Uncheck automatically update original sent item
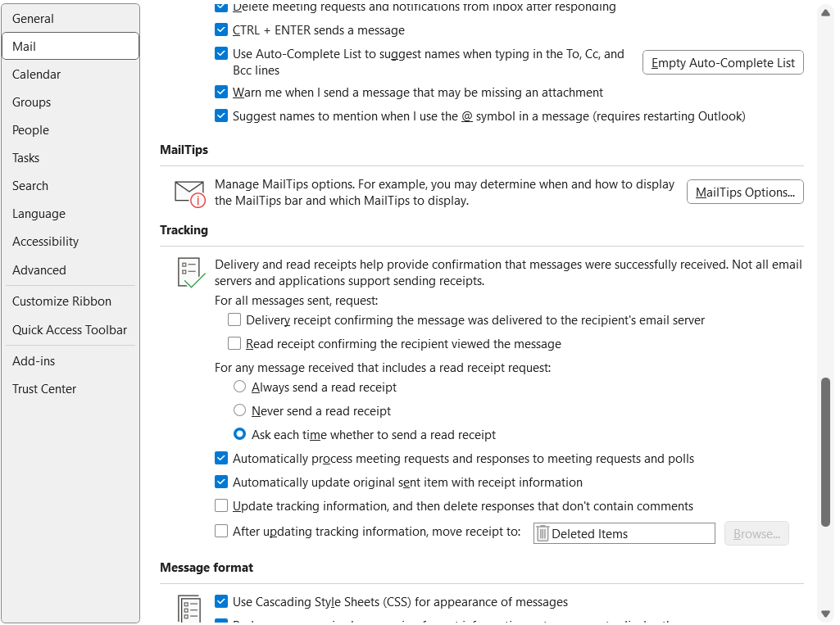 tap(221, 482)
